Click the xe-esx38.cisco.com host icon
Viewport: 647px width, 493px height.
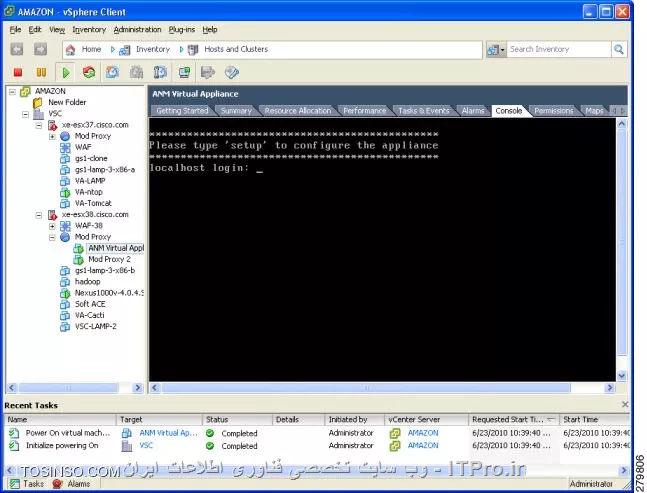point(52,215)
